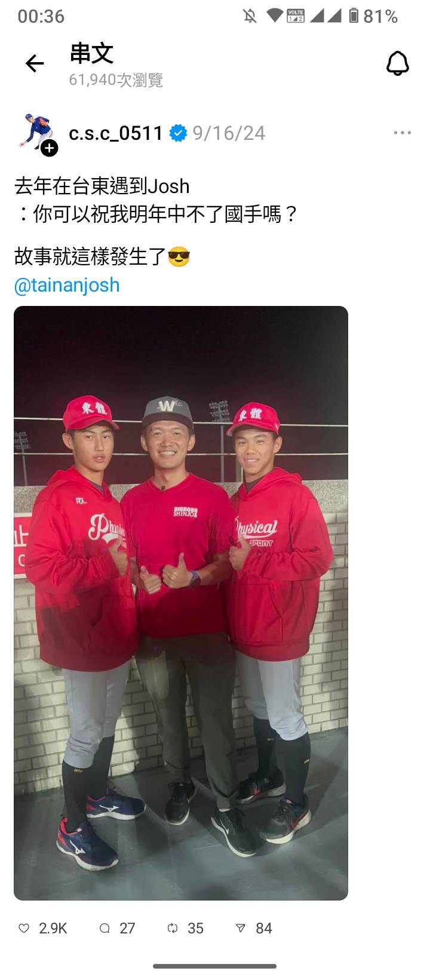Tap the battery 81% status indicator

click(x=373, y=16)
